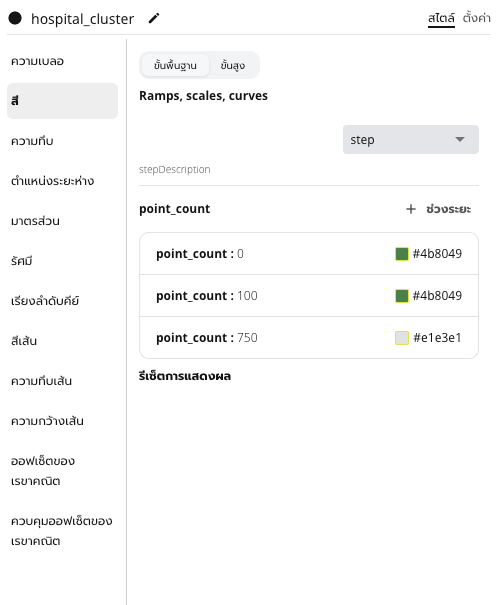The height and width of the screenshot is (605, 497).
Task: Click the pencil icon beside hospital_cluster
Action: point(154,18)
